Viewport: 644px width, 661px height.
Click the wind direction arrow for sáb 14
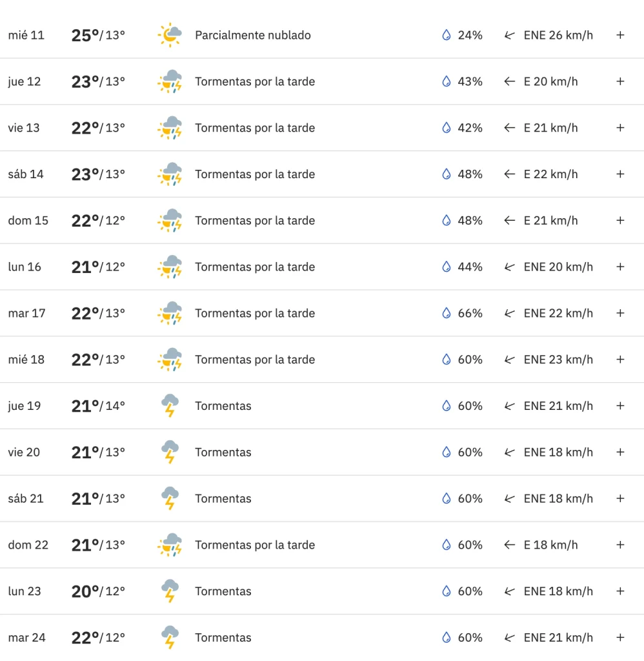[510, 174]
